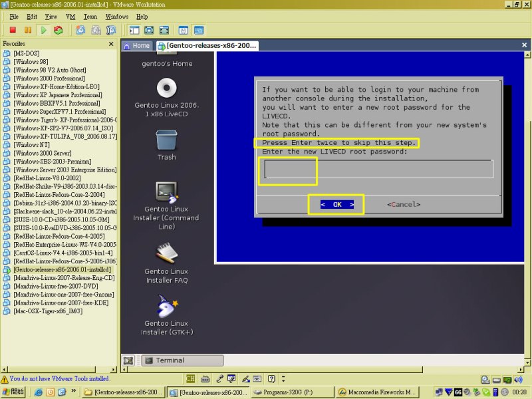Open the Snapshot Manager icon
532x399 pixels.
click(x=111, y=30)
